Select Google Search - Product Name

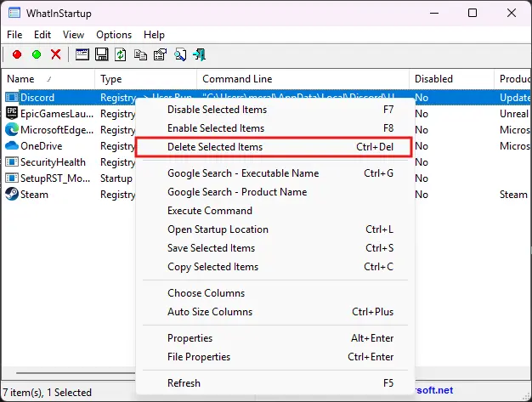274,192
